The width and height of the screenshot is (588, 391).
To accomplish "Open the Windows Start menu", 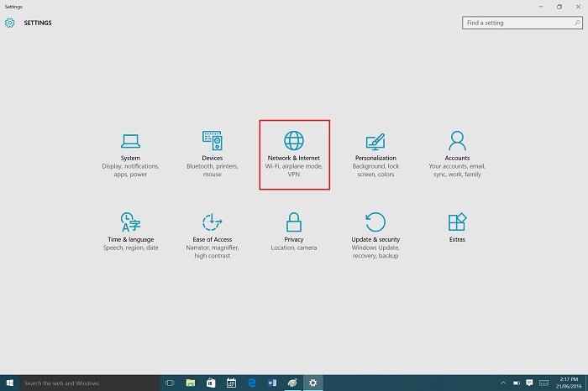I will [x=10, y=383].
